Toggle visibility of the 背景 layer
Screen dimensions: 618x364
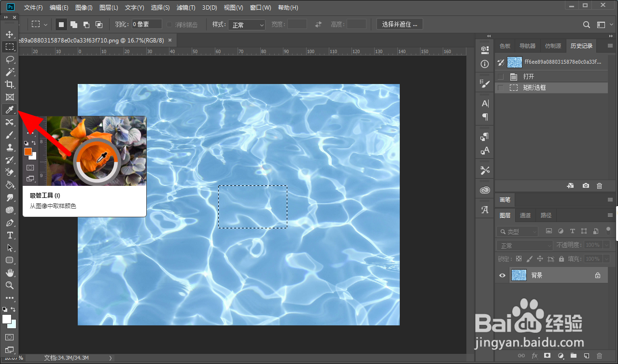[x=502, y=275]
